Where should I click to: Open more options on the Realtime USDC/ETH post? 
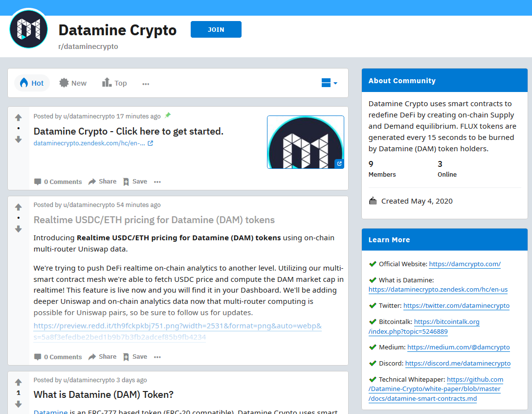tap(157, 357)
